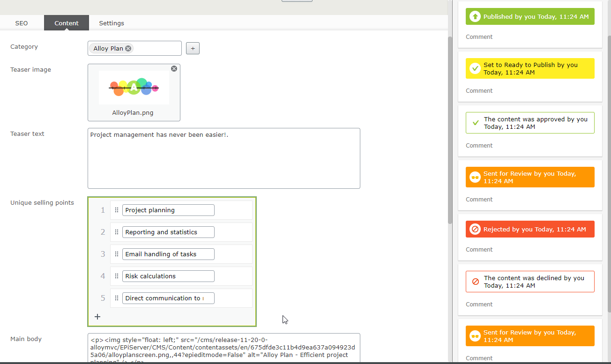The width and height of the screenshot is (611, 364).
Task: Switch to the SEO tab
Action: point(22,23)
